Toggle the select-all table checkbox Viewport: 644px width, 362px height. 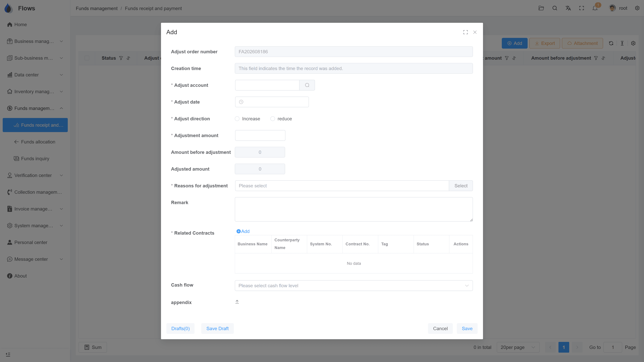(x=87, y=58)
